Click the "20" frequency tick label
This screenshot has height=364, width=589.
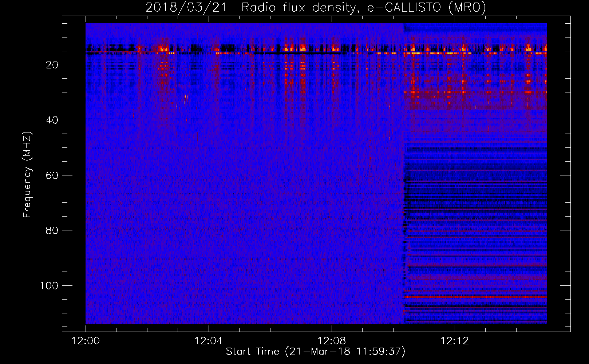[52, 65]
